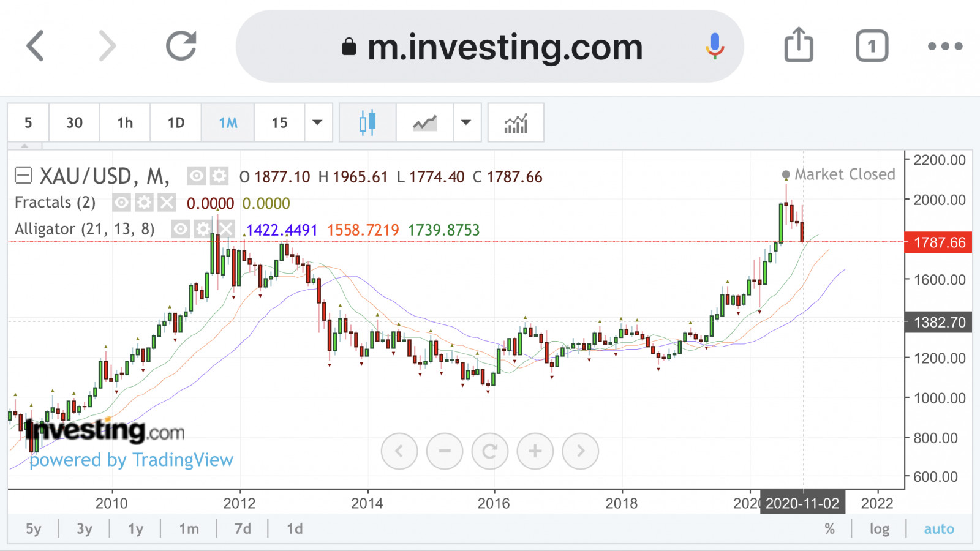
Task: Switch to the 1D interval tab
Action: point(176,123)
